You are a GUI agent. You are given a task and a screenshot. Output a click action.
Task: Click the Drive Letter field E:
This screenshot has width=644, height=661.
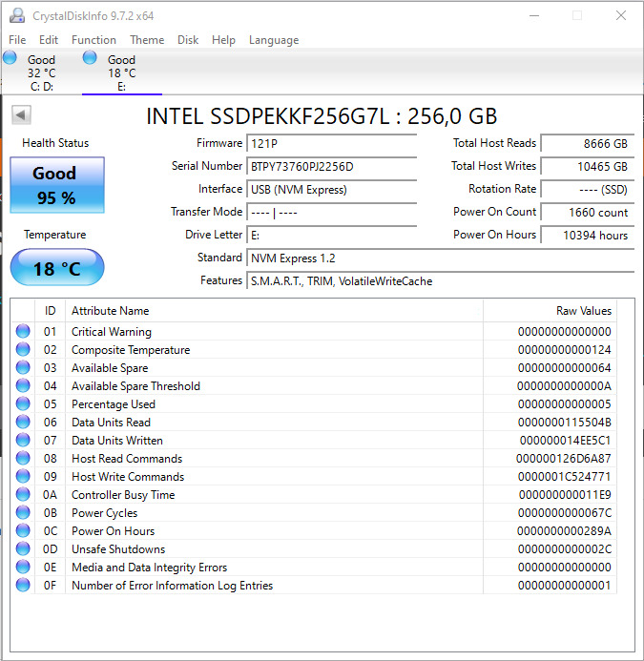332,236
